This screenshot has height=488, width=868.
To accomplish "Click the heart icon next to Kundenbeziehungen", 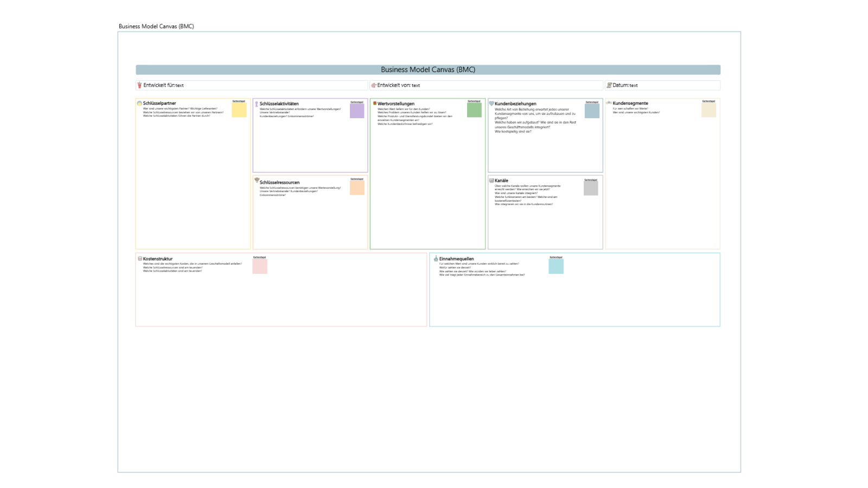I will tap(490, 104).
